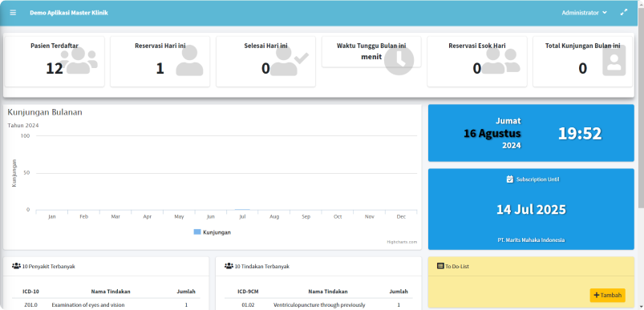Click the 14 Jul 2025 subscription date

(531, 210)
